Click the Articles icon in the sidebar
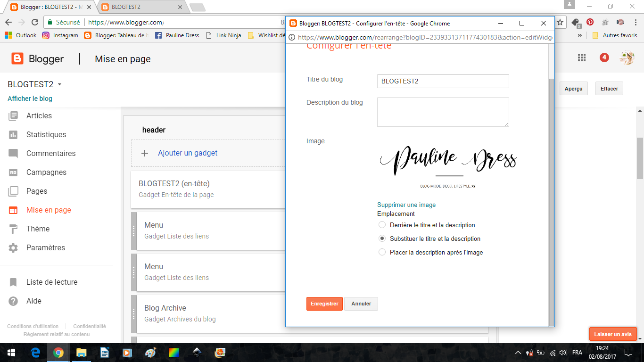 (x=13, y=115)
